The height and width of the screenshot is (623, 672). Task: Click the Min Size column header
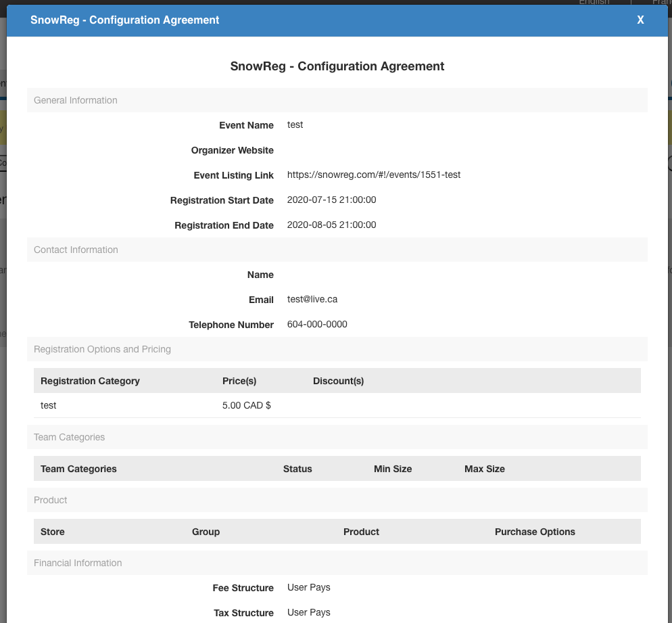pyautogui.click(x=392, y=469)
